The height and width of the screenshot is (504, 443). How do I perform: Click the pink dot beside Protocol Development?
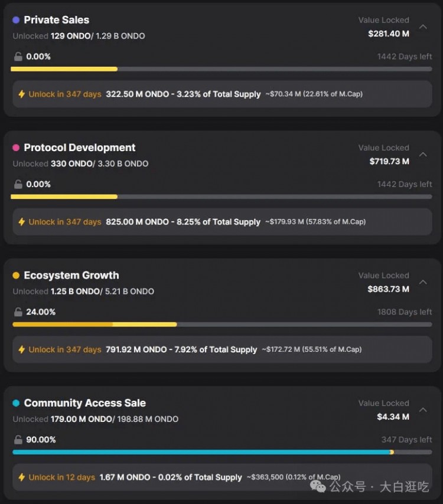(x=16, y=148)
